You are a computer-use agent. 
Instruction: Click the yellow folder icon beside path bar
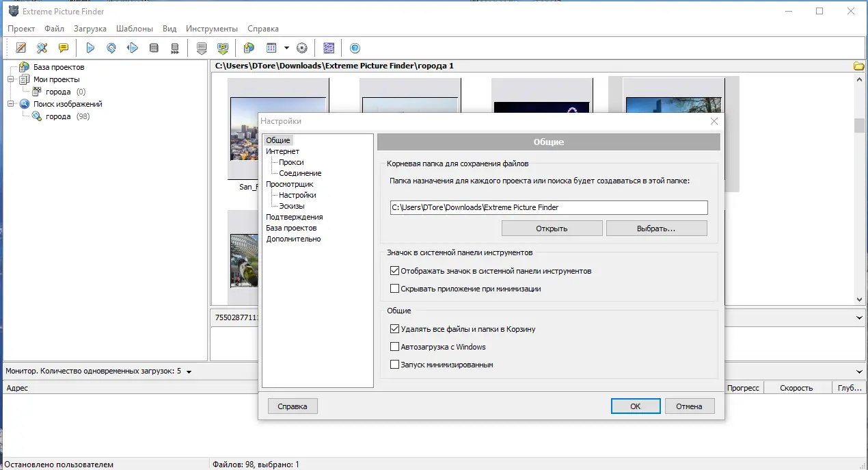click(859, 66)
